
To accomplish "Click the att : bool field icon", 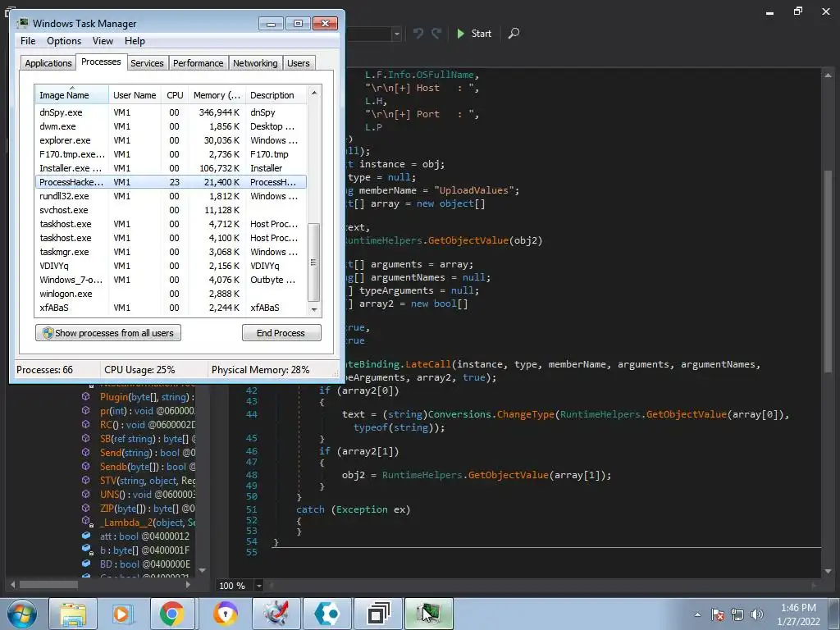I will coord(85,536).
